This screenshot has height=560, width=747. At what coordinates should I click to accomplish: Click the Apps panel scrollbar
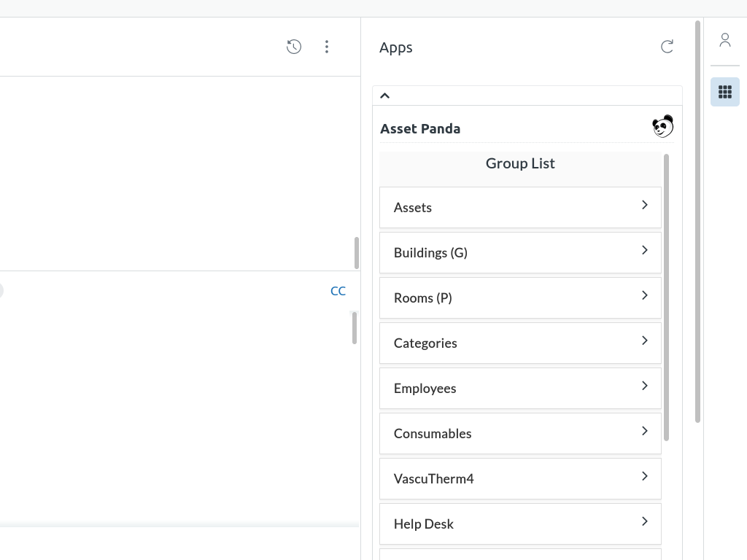pos(697,219)
